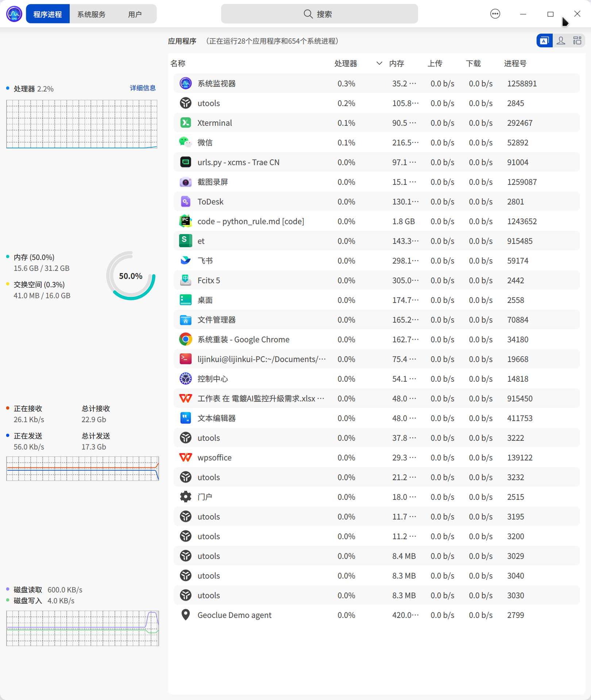Switch to the 系统服务 tab

(91, 14)
